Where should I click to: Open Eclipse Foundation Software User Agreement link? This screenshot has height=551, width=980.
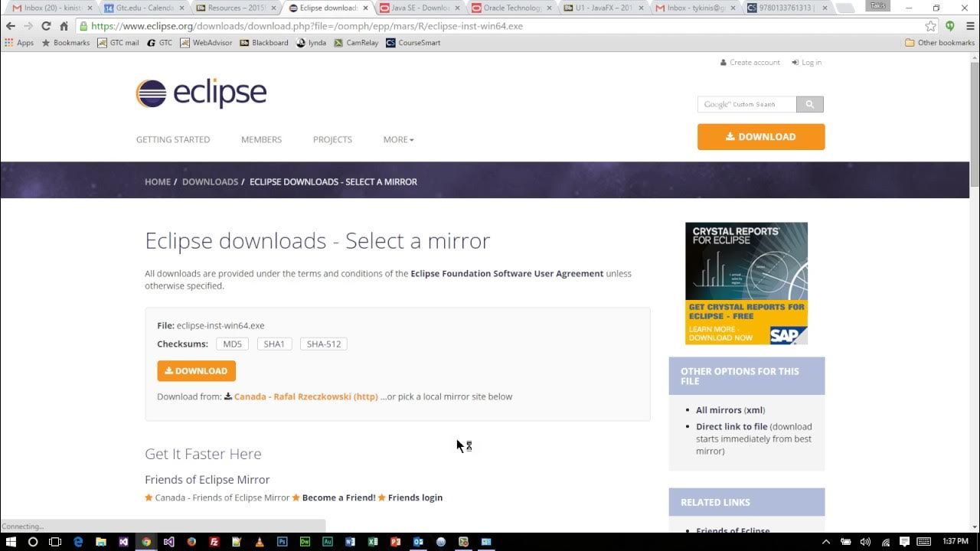point(507,273)
